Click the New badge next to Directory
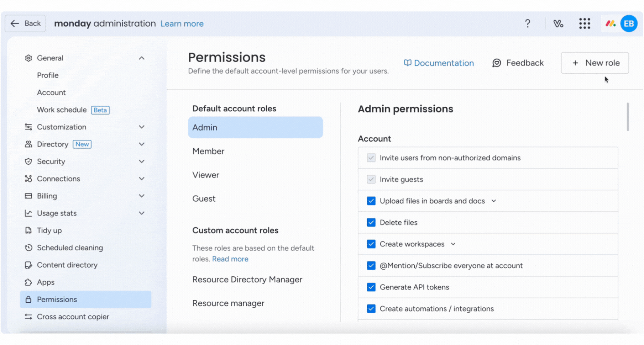The width and height of the screenshot is (644, 345). point(82,144)
